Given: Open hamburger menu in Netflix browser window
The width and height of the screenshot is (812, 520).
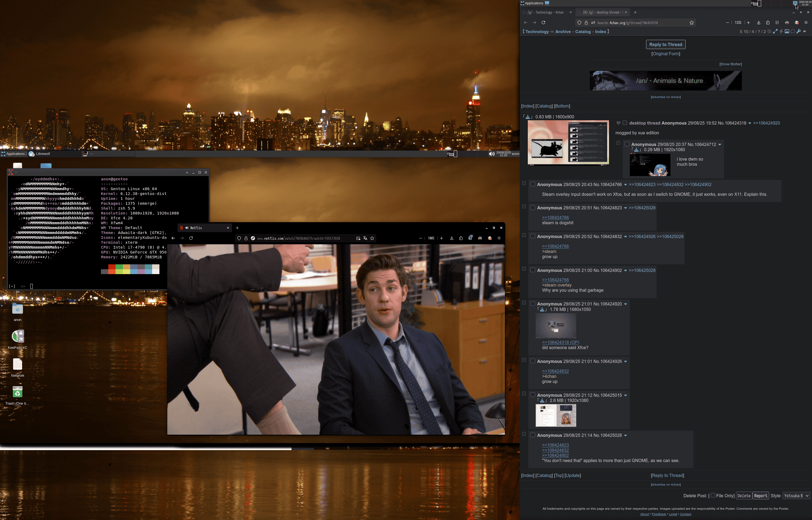Looking at the screenshot, I should pos(499,238).
